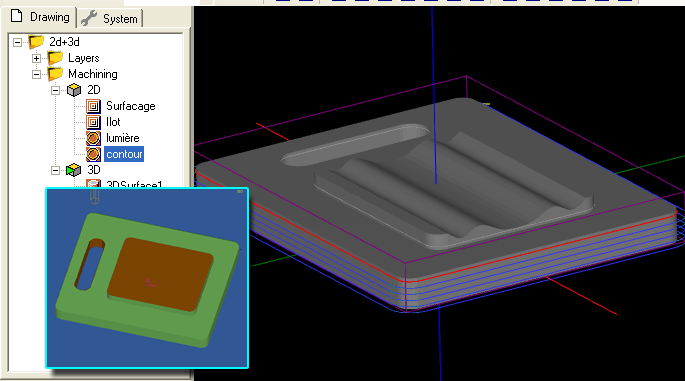The width and height of the screenshot is (685, 381).
Task: Open the Drawing tab
Action: tap(40, 17)
